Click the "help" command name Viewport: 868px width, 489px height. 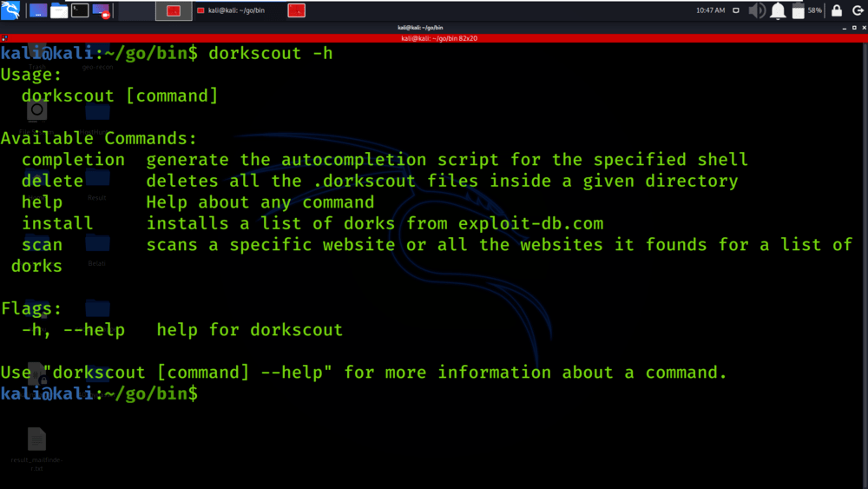tap(42, 202)
